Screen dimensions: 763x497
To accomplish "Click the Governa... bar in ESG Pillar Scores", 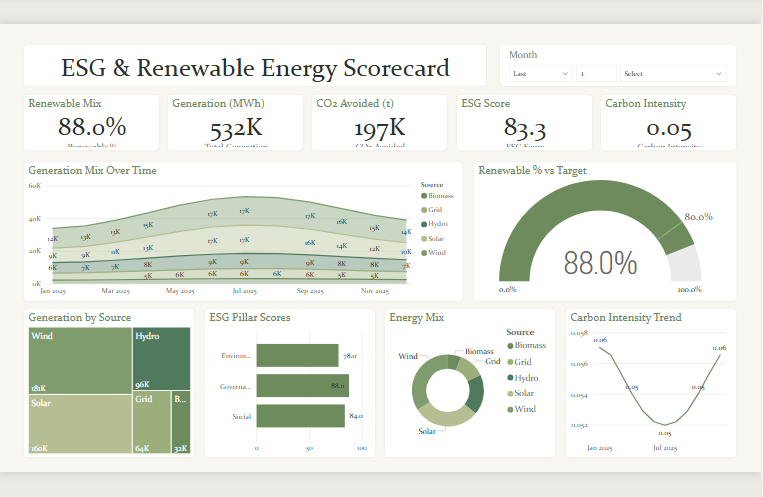I will 303,386.
